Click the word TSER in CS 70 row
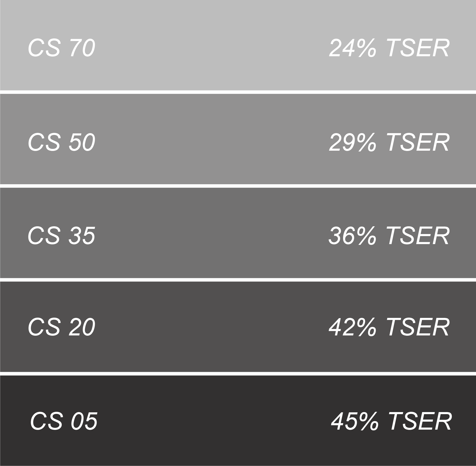Image resolution: width=476 pixels, height=466 pixels. click(418, 48)
